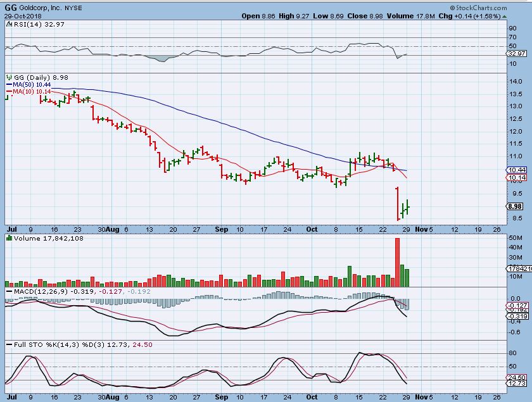Click the MA(50) 10.44 legend text
The height and width of the screenshot is (402, 532).
click(32, 85)
